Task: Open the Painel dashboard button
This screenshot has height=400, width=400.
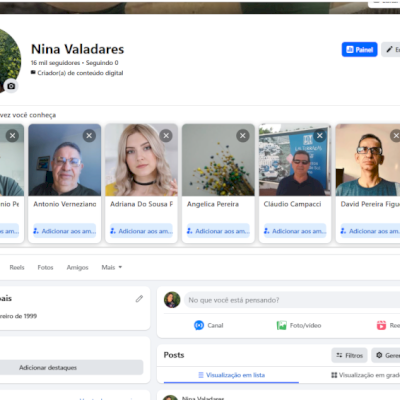Action: [359, 50]
